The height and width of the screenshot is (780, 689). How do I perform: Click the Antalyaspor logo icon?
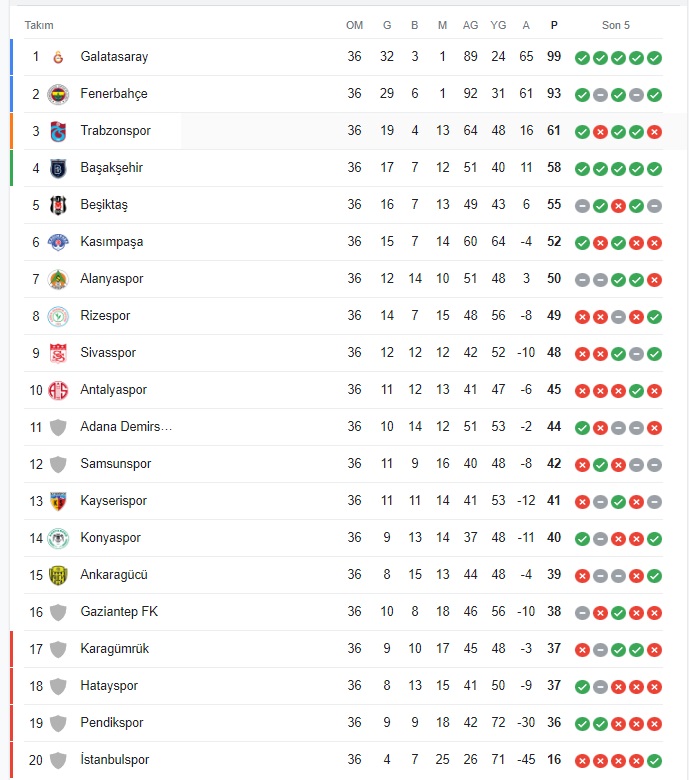(x=58, y=390)
